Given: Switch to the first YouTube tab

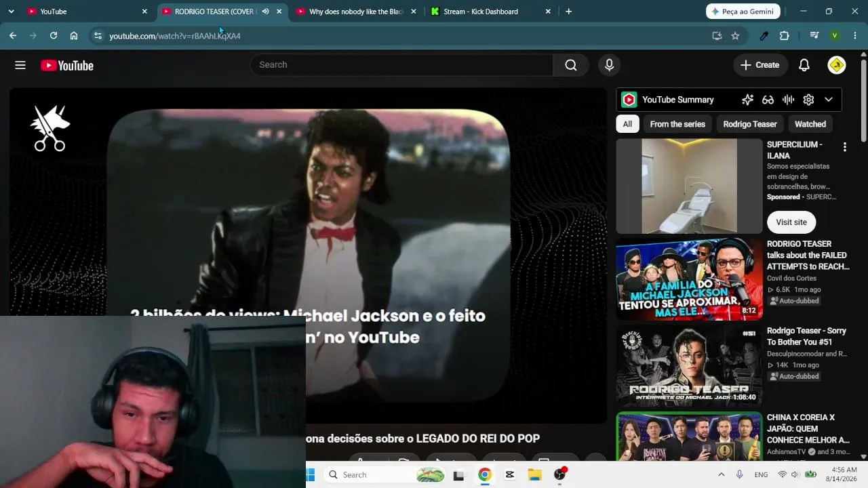Looking at the screenshot, I should point(86,12).
